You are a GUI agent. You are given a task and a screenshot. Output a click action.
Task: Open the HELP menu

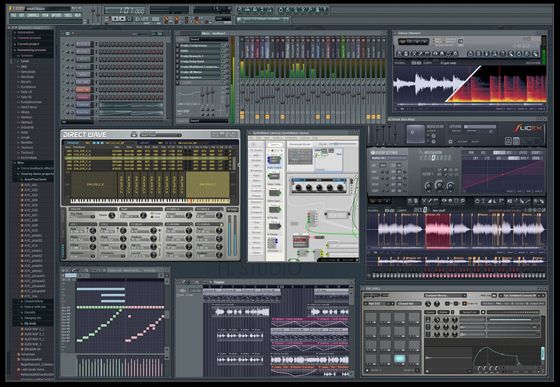pyautogui.click(x=78, y=16)
